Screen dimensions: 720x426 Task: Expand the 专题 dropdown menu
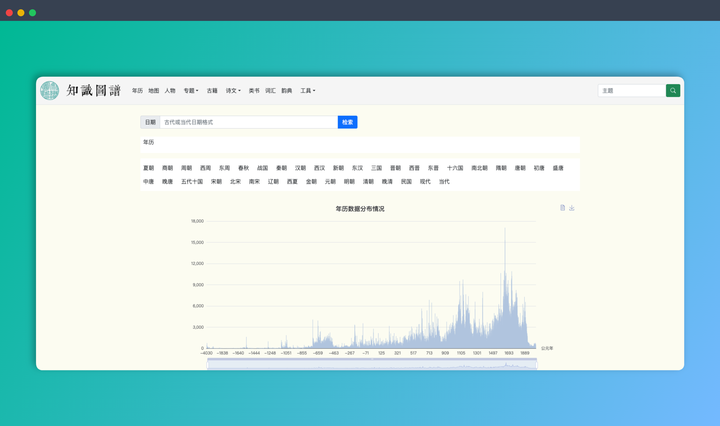190,91
